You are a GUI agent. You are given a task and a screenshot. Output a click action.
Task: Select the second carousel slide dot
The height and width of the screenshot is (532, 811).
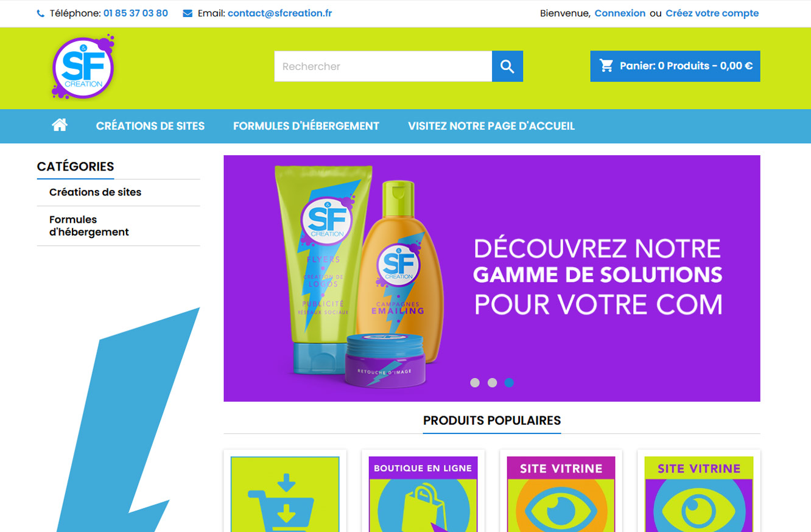(492, 383)
